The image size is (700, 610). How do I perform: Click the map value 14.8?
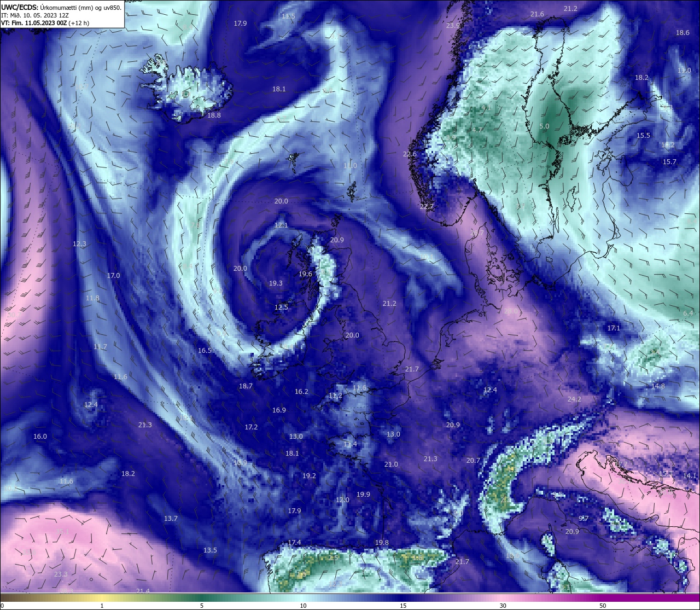pos(658,386)
